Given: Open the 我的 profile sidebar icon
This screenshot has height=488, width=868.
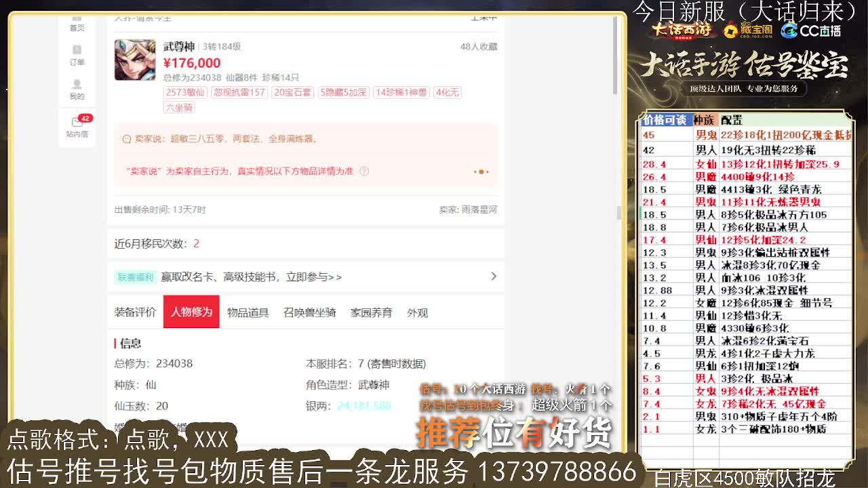Looking at the screenshot, I should click(77, 89).
